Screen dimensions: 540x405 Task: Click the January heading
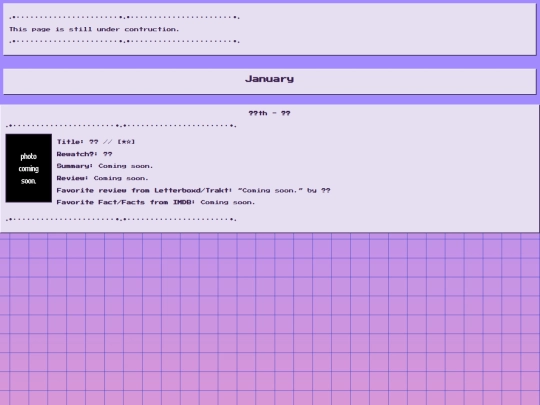(269, 79)
